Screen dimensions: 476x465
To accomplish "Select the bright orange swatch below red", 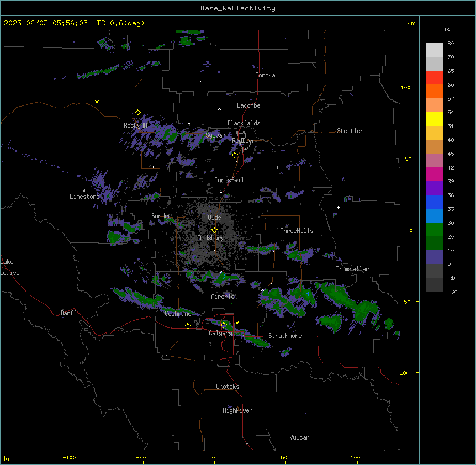I will tap(434, 91).
